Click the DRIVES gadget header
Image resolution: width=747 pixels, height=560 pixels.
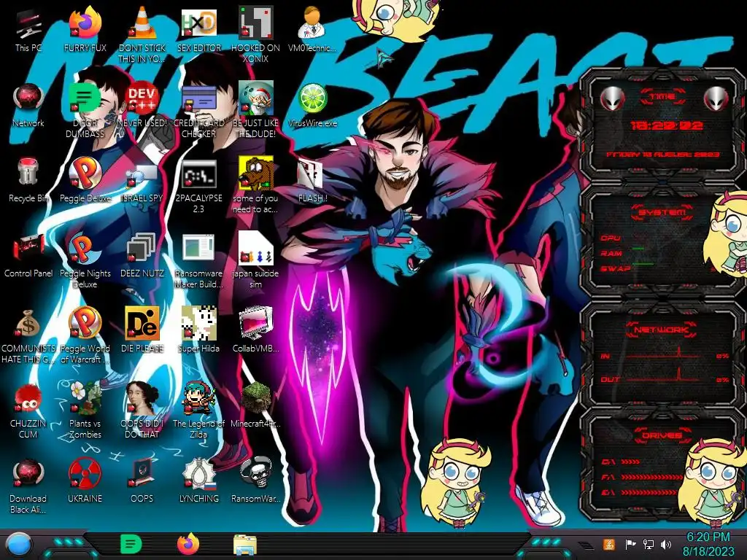click(662, 435)
